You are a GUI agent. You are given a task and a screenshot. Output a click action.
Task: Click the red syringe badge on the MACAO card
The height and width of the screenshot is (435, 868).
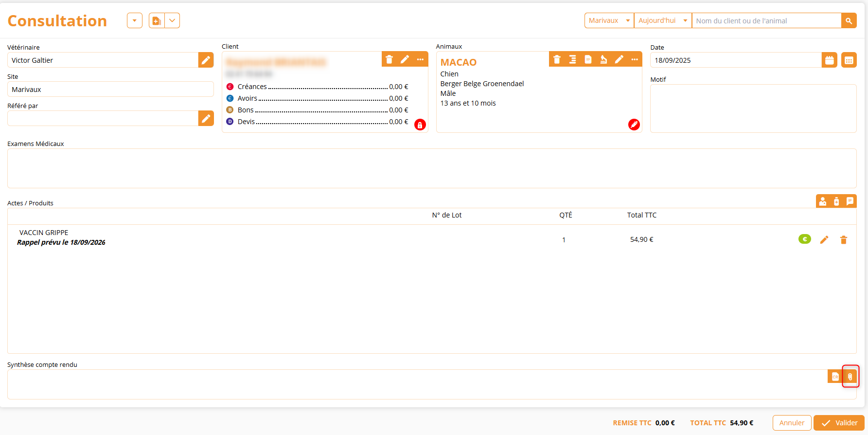634,125
